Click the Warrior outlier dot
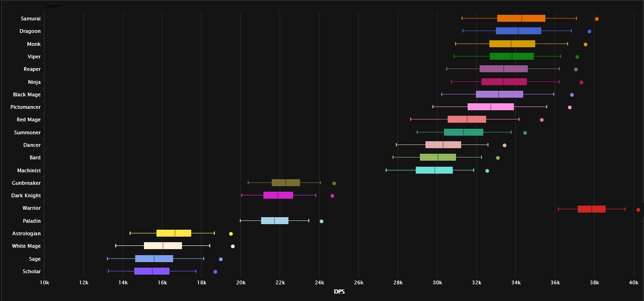This screenshot has height=301, width=644. (638, 210)
